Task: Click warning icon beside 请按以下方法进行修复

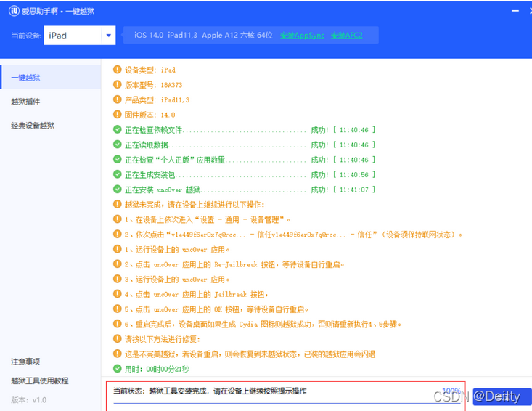Action: point(118,338)
